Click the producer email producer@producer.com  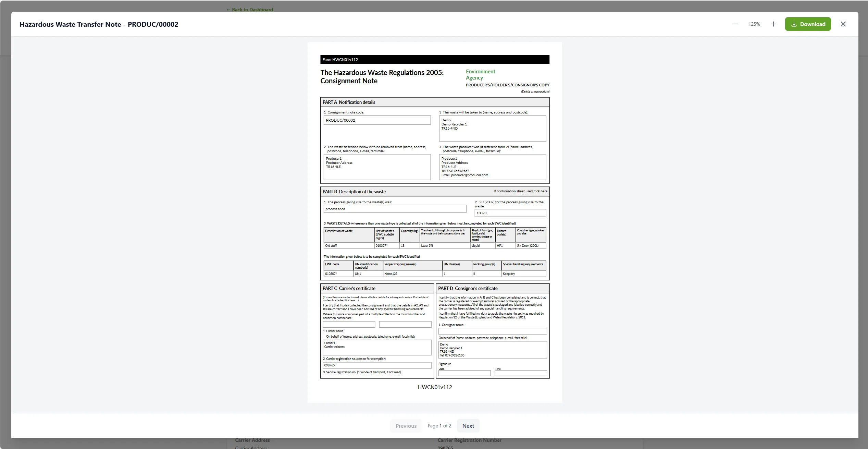(464, 175)
